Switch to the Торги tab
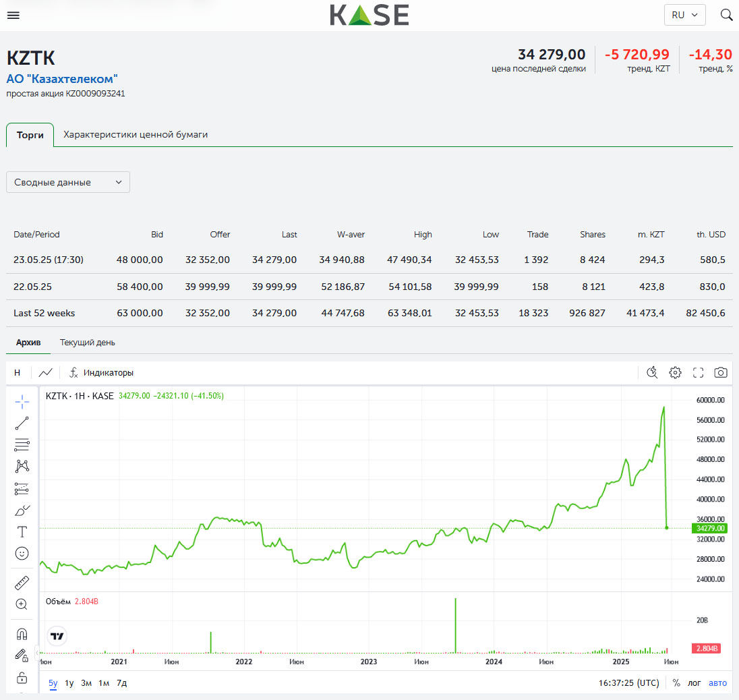This screenshot has width=739, height=700. (30, 135)
